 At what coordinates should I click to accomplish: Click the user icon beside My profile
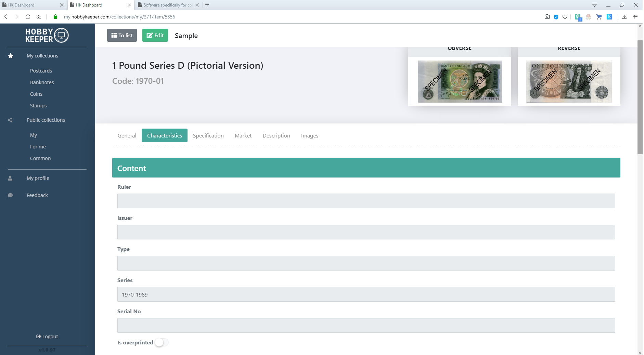coord(10,178)
